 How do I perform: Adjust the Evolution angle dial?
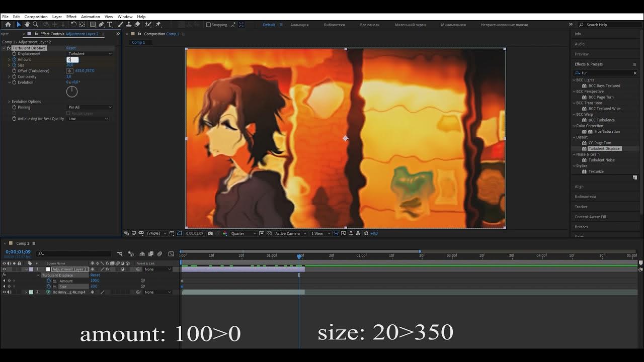pyautogui.click(x=72, y=92)
